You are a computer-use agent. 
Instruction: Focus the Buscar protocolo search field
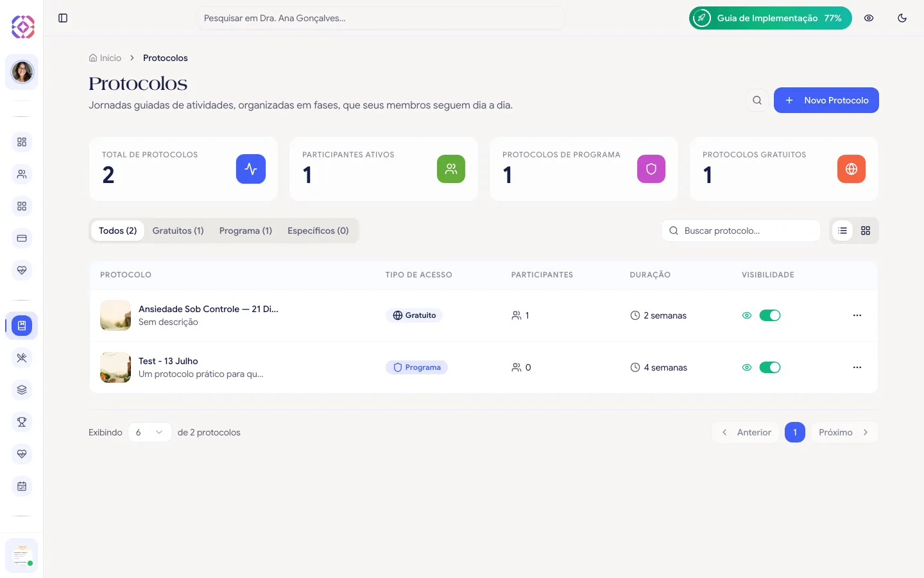point(741,231)
